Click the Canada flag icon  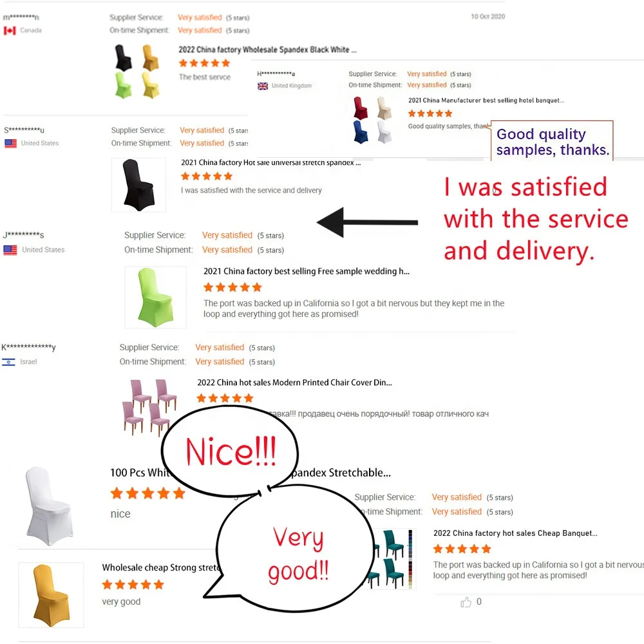pos(10,30)
